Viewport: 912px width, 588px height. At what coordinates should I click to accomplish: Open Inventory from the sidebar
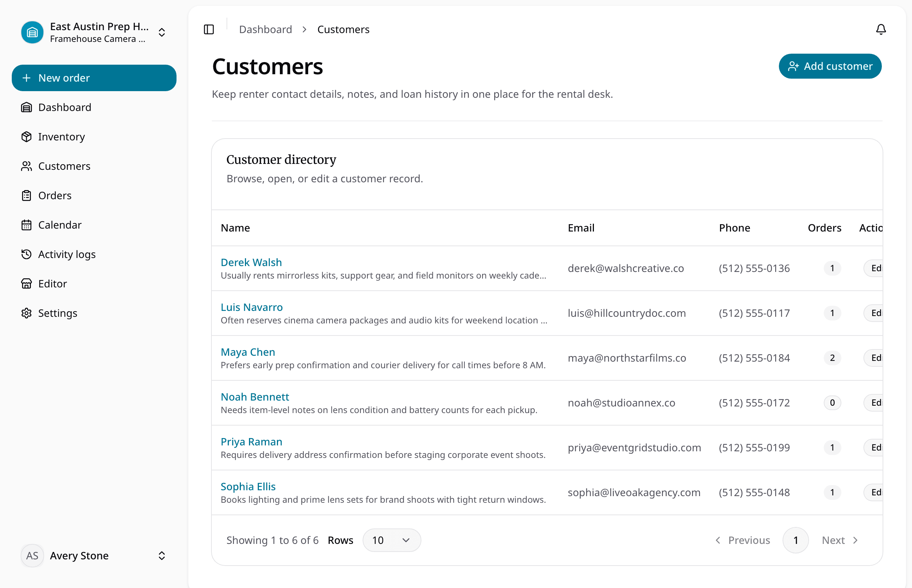tap(94, 137)
